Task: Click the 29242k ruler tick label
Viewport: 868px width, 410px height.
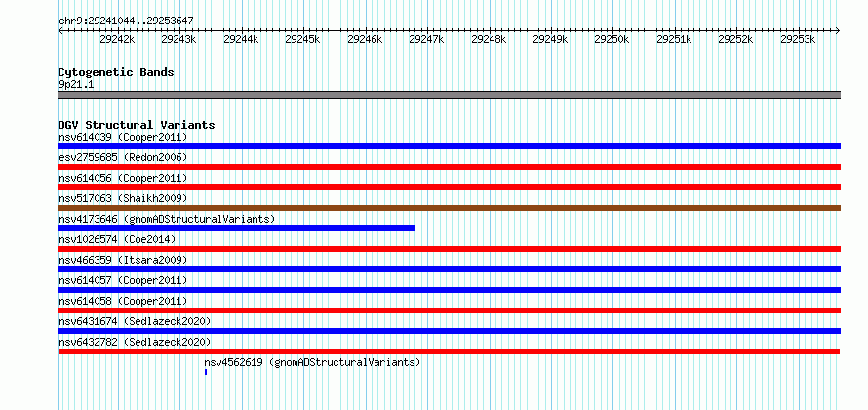Action: coord(117,39)
